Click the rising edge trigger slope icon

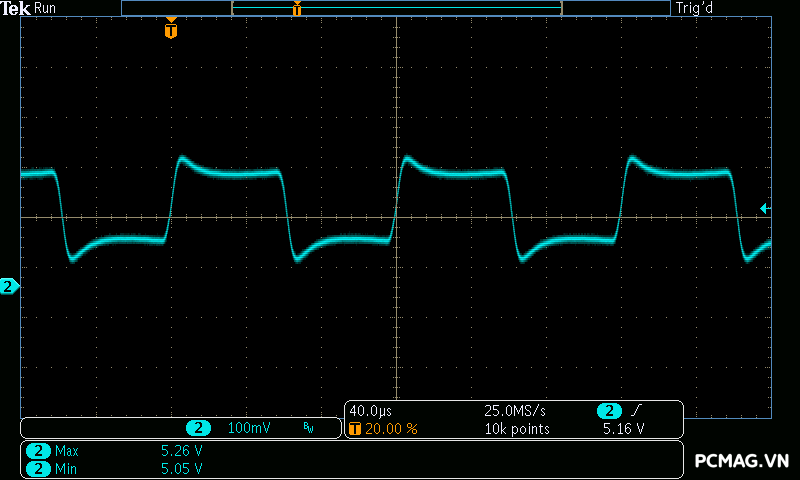[x=635, y=411]
